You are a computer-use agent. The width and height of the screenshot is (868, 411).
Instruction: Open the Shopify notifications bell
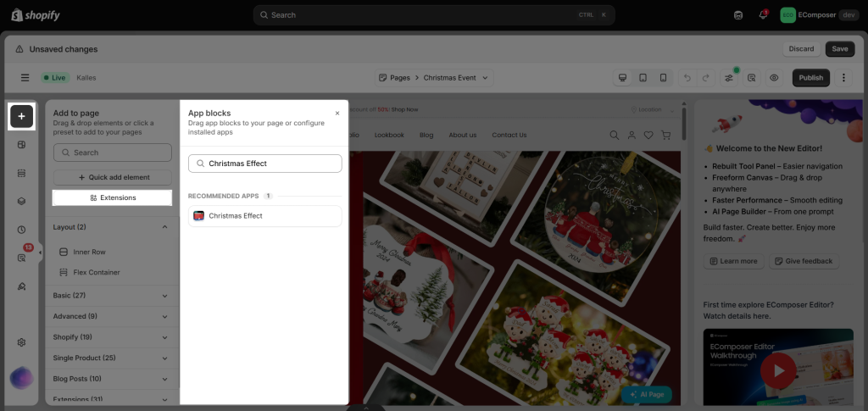click(763, 15)
